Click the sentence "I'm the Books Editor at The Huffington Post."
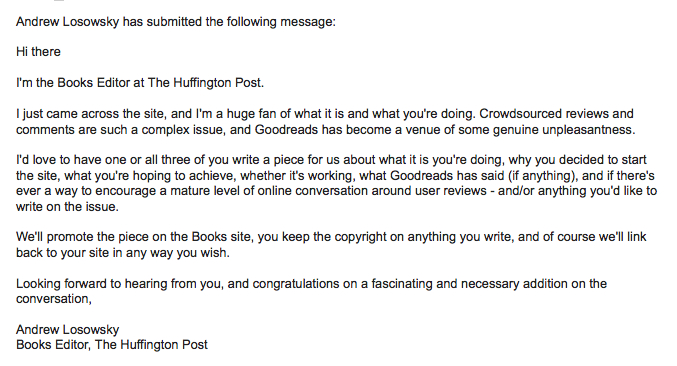This screenshot has width=677, height=366. pyautogui.click(x=140, y=82)
